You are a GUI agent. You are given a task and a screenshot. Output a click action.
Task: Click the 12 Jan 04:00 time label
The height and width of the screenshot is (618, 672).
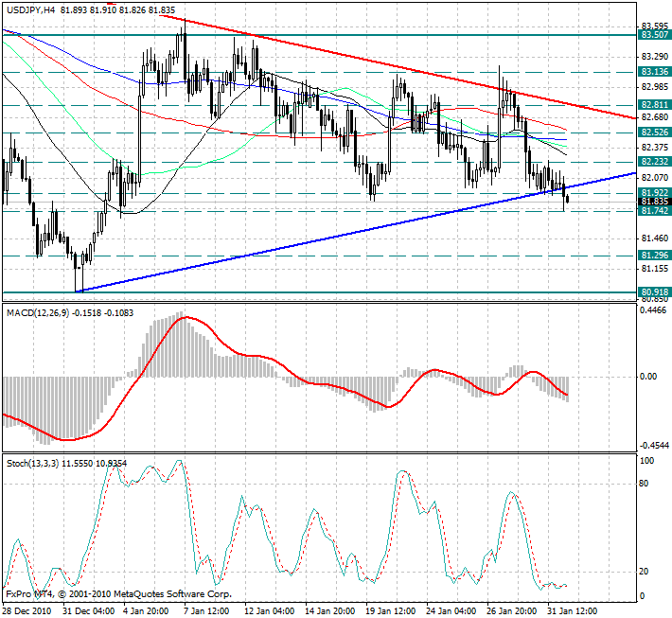pos(270,610)
